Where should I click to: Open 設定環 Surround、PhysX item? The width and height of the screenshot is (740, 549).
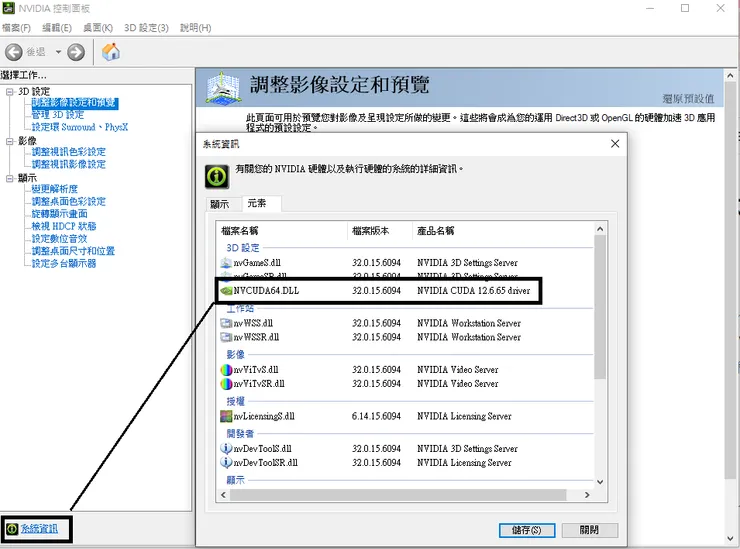point(80,127)
